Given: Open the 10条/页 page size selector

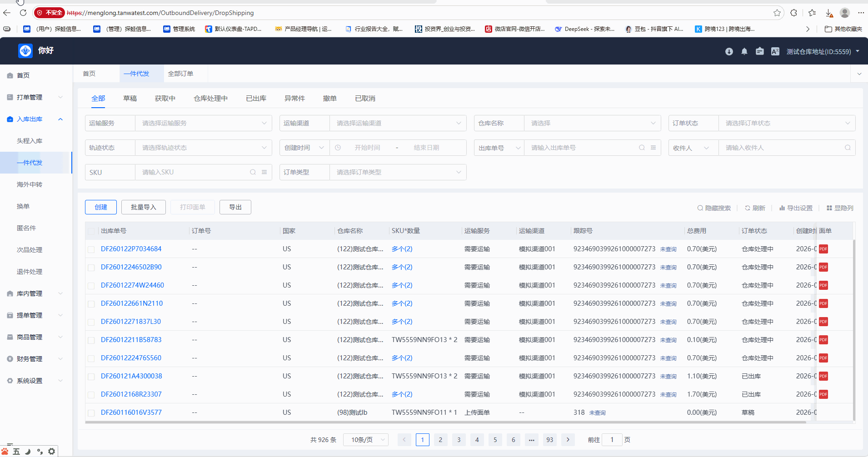Looking at the screenshot, I should click(366, 440).
